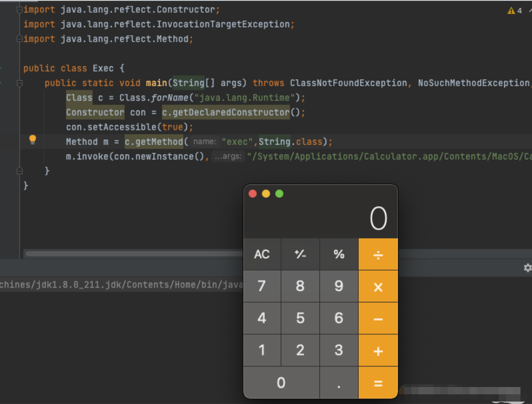Click the jdk1.8.0_211 java path in console
The width and height of the screenshot is (532, 404).
click(x=121, y=284)
